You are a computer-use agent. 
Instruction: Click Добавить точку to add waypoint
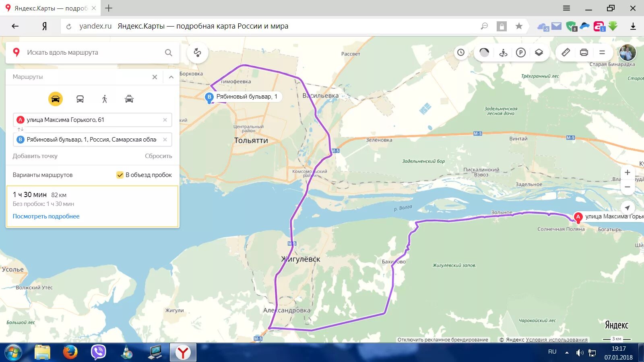click(x=35, y=156)
